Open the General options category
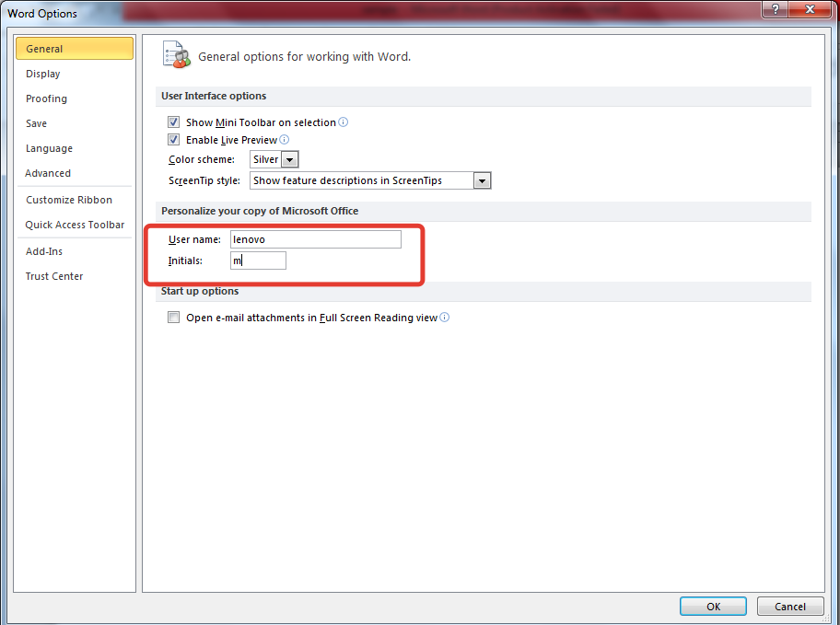Image resolution: width=840 pixels, height=625 pixels. (75, 49)
